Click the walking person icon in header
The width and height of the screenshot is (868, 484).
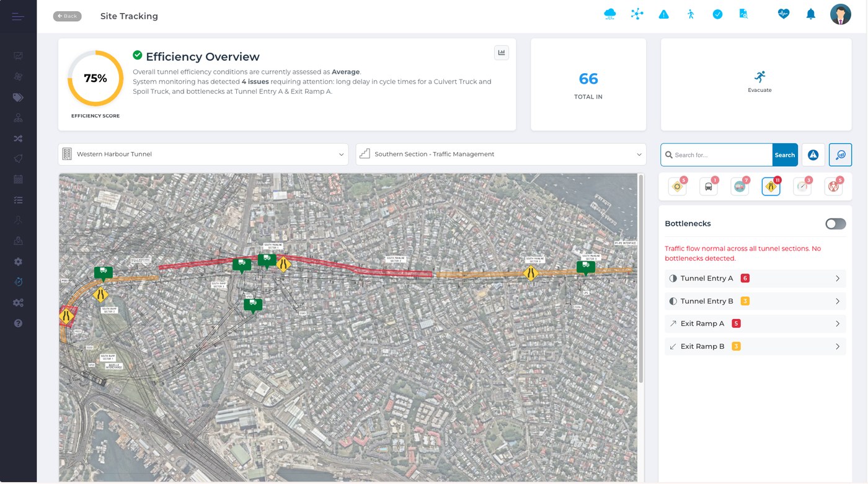tap(691, 14)
